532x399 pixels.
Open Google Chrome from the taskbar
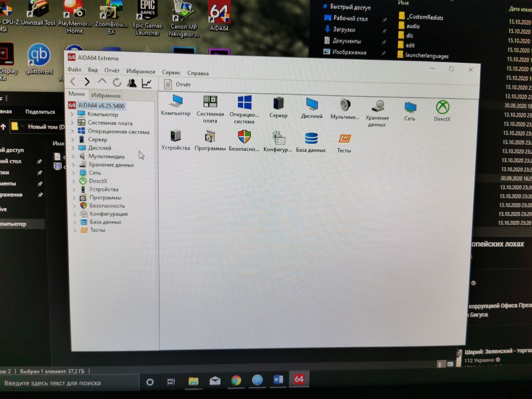point(236,380)
